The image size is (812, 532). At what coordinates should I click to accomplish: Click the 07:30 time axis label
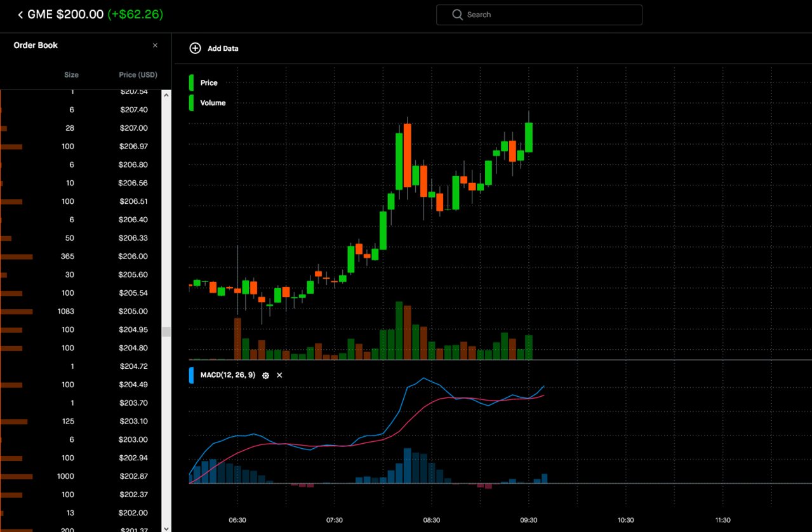pos(335,521)
